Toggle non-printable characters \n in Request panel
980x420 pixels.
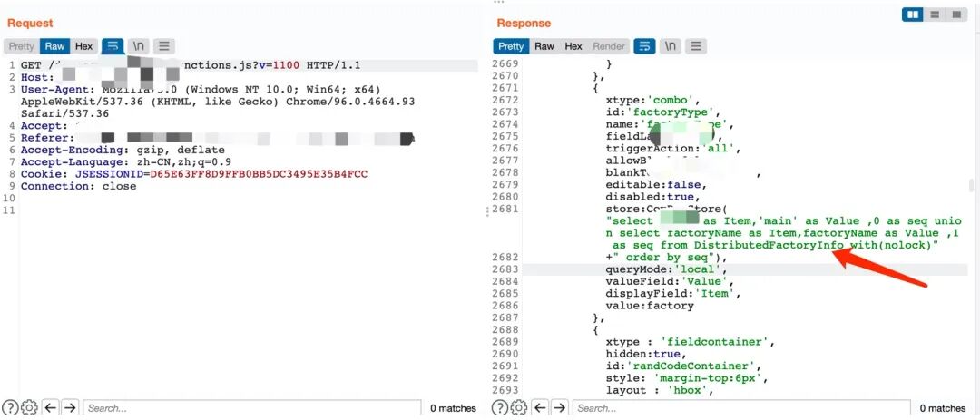point(138,46)
